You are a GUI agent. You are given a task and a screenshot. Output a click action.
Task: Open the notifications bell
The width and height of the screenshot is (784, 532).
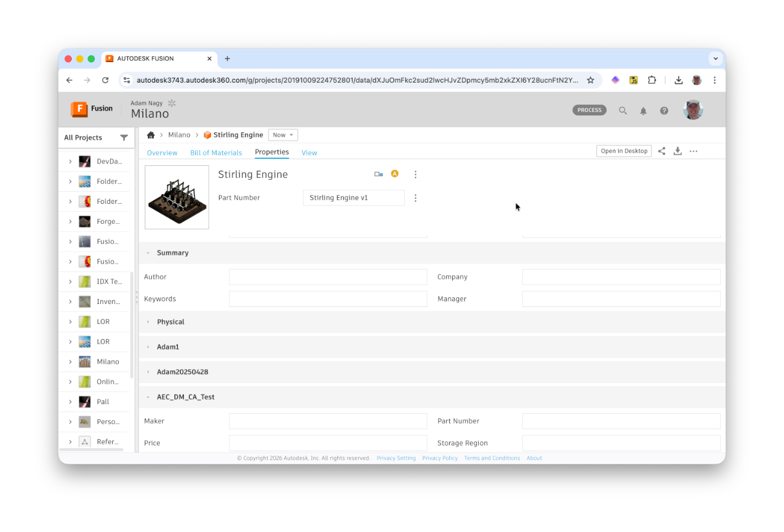tap(643, 110)
